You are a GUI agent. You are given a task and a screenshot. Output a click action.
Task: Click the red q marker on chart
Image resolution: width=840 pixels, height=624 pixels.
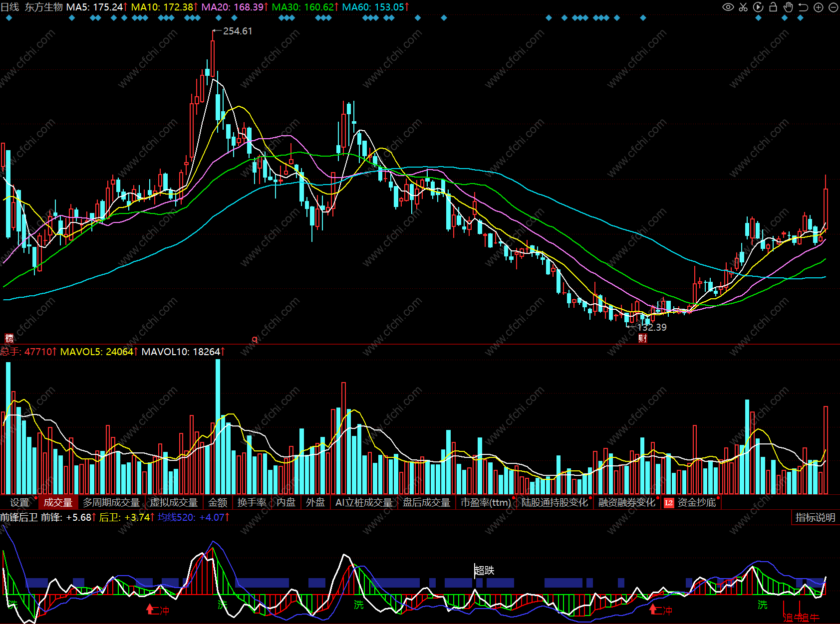pos(255,339)
